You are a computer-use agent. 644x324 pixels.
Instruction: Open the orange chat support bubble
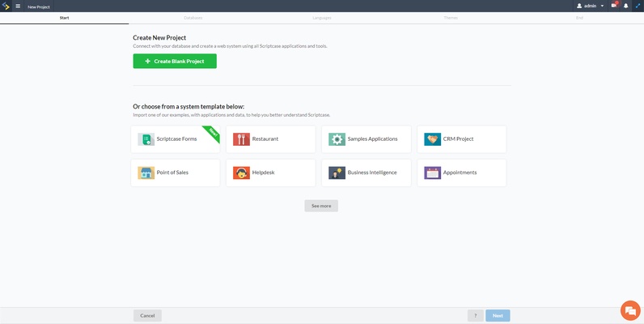[630, 310]
